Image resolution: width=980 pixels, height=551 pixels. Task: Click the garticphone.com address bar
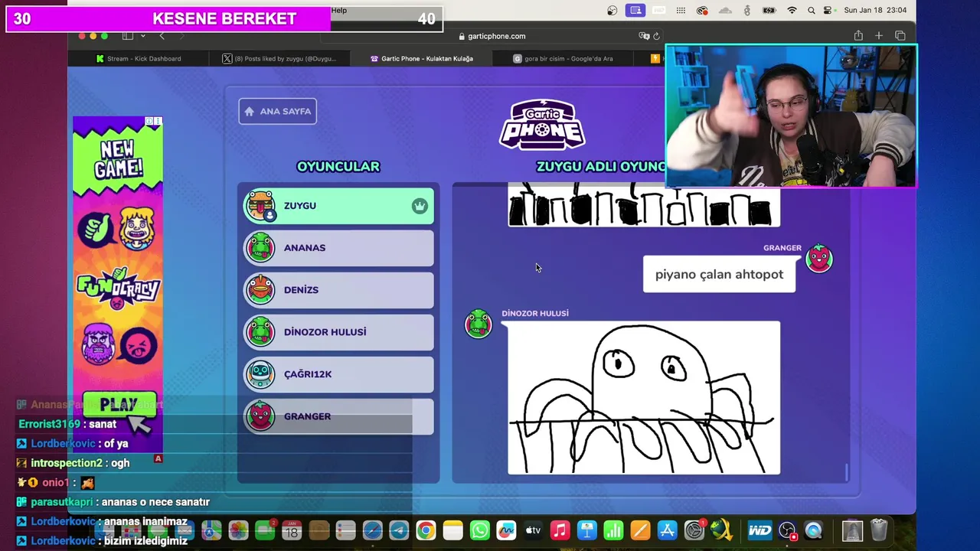click(492, 36)
